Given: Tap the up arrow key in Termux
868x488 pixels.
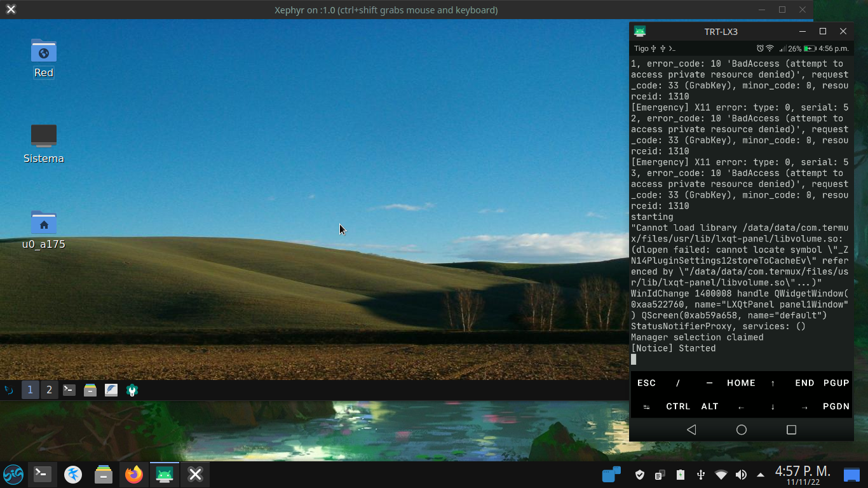Looking at the screenshot, I should tap(773, 383).
